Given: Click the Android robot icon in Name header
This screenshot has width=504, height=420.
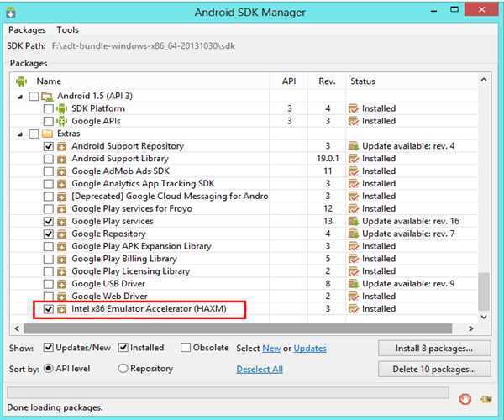Looking at the screenshot, I should tap(21, 81).
